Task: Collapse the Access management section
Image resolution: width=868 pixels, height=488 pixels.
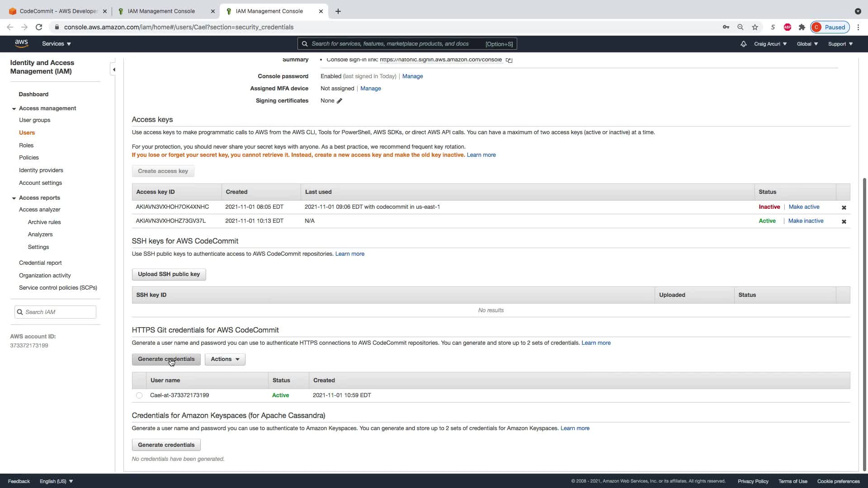Action: click(14, 108)
